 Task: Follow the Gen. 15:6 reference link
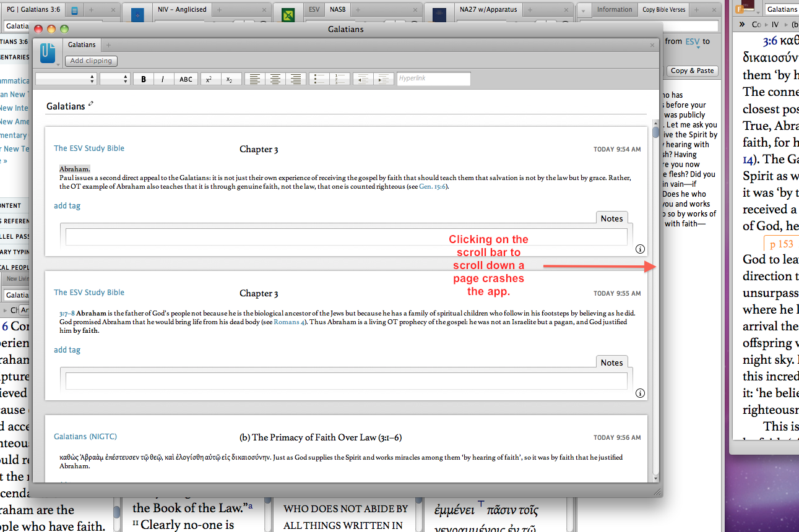coord(431,186)
